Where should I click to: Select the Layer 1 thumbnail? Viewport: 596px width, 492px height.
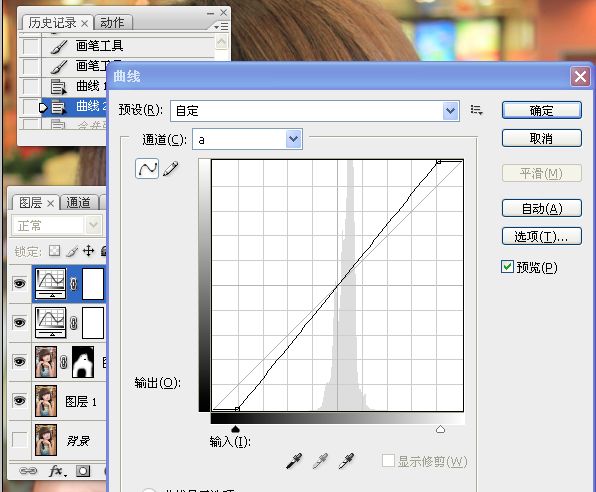[46, 401]
